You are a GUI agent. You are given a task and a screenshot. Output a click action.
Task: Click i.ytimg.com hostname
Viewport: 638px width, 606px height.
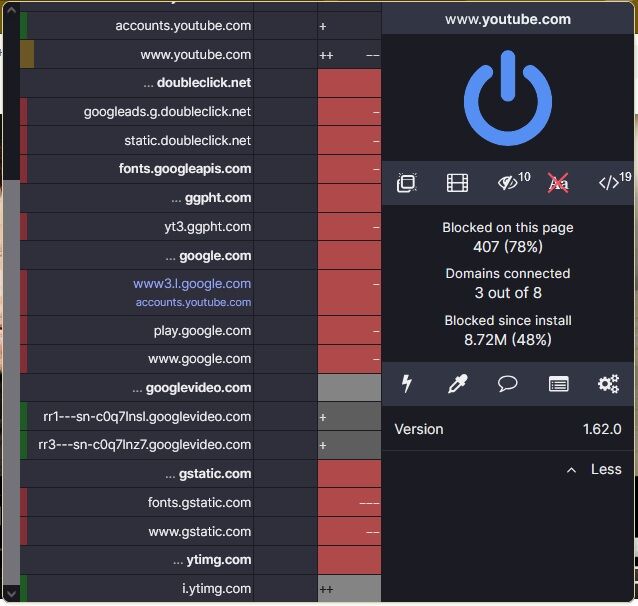coord(216,588)
